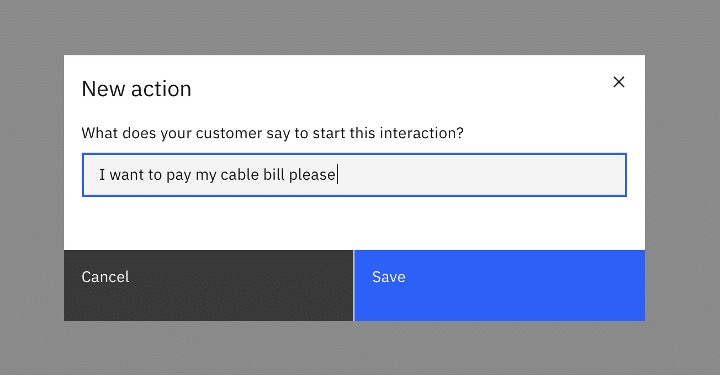The height and width of the screenshot is (376, 720).
Task: Close the New action dialog with X
Action: point(619,82)
